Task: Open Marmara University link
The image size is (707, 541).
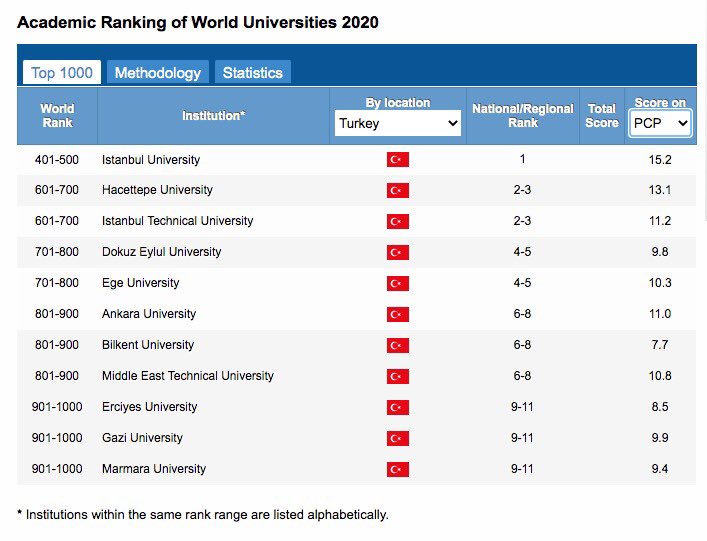Action: (x=154, y=469)
